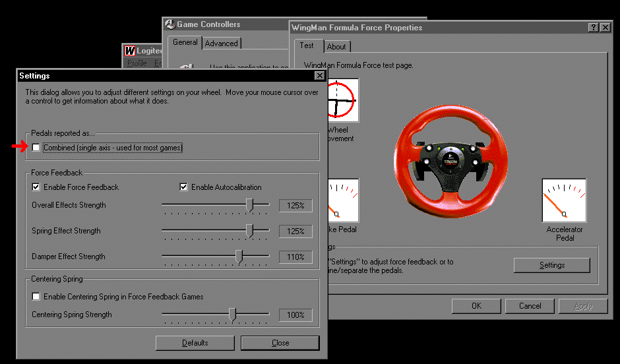Open Settings from WingMan Properties window
This screenshot has width=620, height=364.
(552, 265)
